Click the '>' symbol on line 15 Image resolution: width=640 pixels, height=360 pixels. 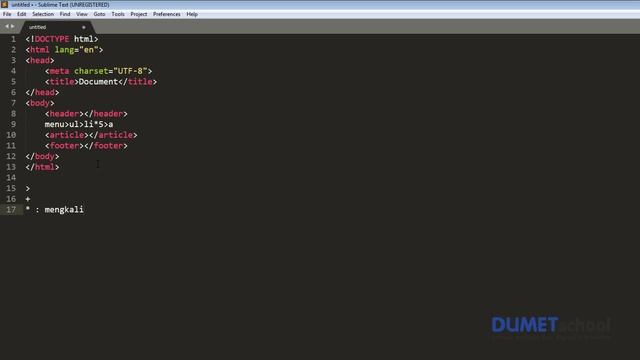tap(28, 188)
